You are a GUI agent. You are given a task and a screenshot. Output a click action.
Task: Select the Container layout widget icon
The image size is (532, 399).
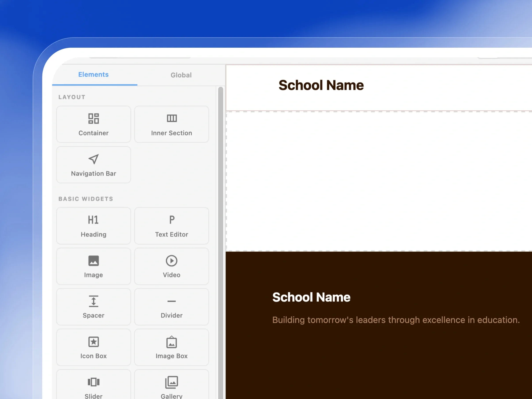(94, 119)
